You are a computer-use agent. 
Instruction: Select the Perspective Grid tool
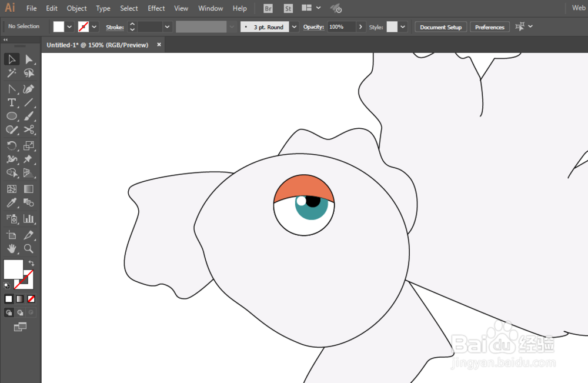[x=28, y=172]
